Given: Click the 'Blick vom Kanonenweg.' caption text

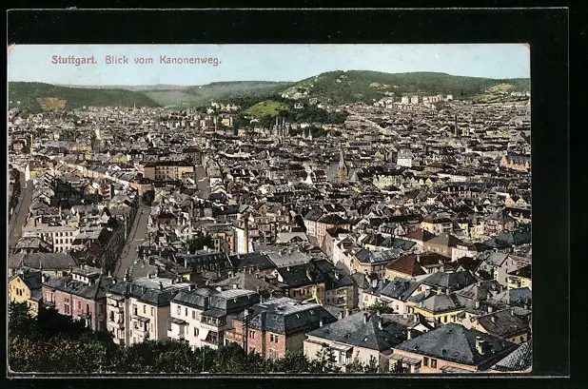Looking at the screenshot, I should 163,60.
